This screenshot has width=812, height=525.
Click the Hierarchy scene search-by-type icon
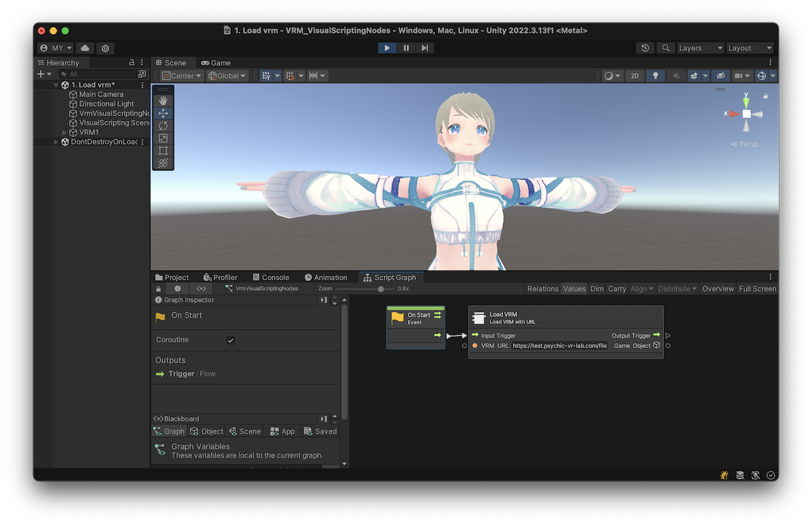coord(141,74)
